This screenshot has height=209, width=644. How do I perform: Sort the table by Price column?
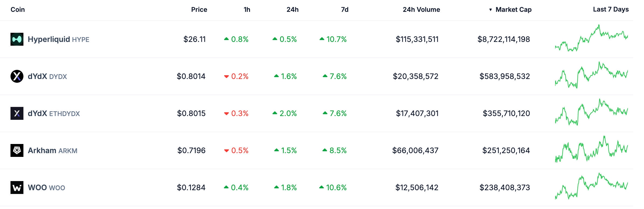(199, 10)
